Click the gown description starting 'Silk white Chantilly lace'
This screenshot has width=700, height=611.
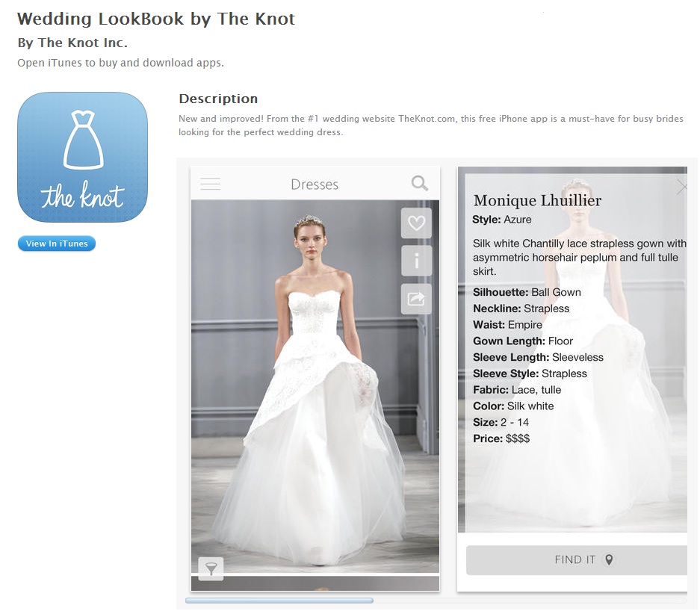(x=580, y=258)
